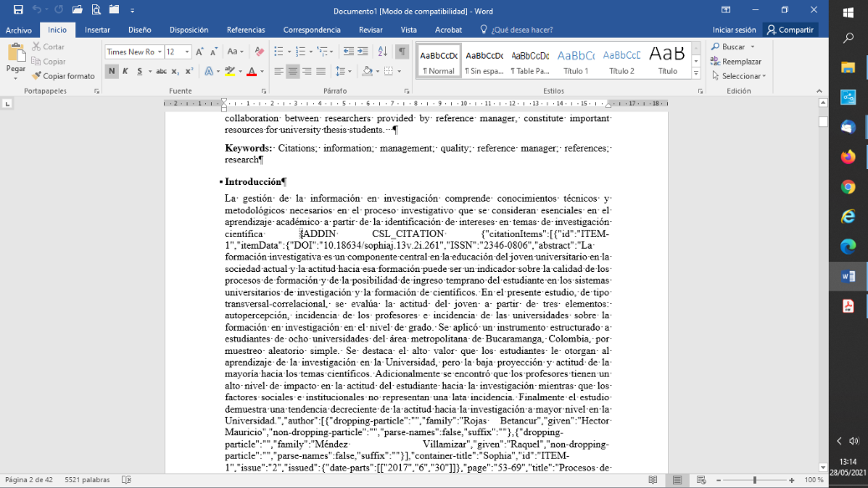Toggle the show paragraph marks icon
This screenshot has width=868, height=488.
pos(400,51)
